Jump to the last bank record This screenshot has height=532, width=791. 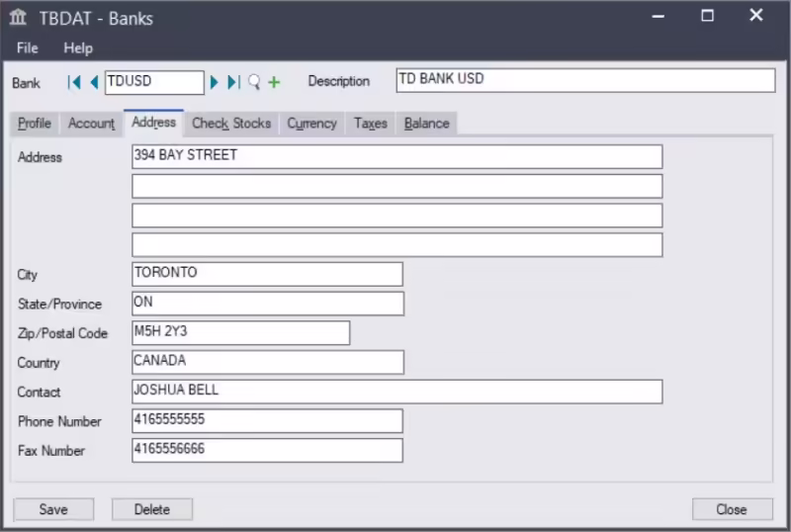(x=234, y=82)
